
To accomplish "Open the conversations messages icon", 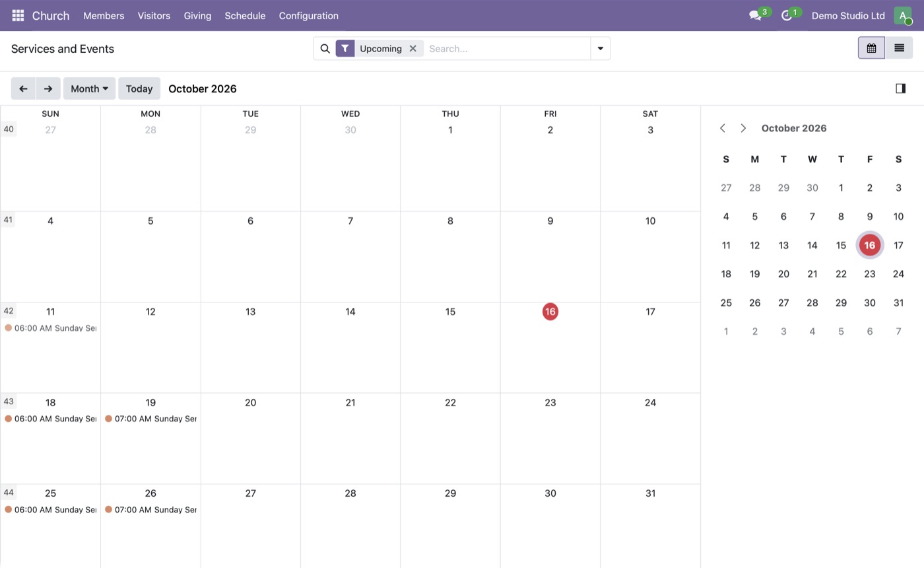I will coord(755,15).
